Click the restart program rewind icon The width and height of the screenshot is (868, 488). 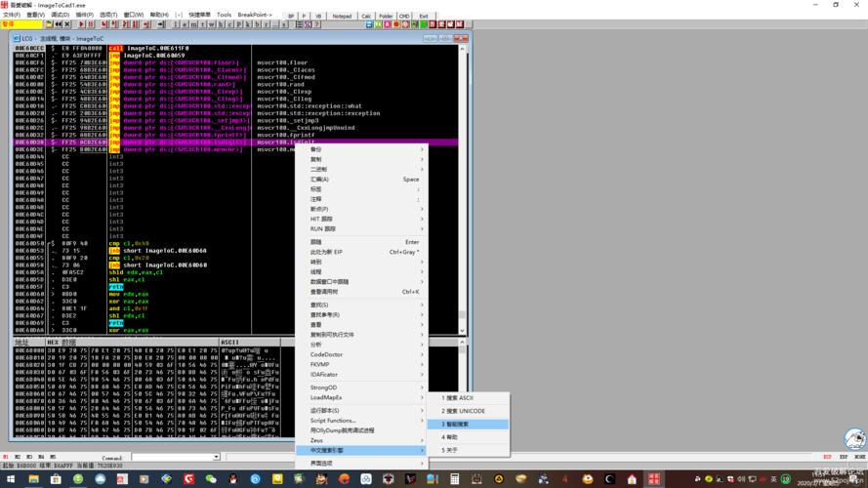(x=59, y=24)
